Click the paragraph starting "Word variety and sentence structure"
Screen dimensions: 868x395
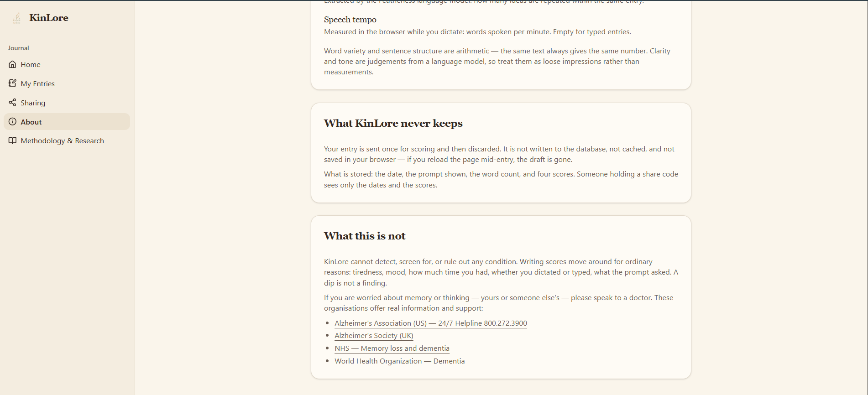[x=497, y=62]
